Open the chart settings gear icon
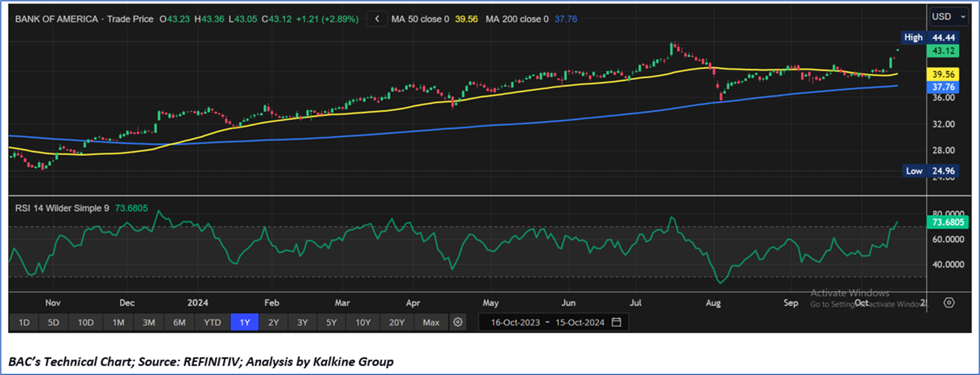Viewport: 980px width, 375px height. (458, 322)
